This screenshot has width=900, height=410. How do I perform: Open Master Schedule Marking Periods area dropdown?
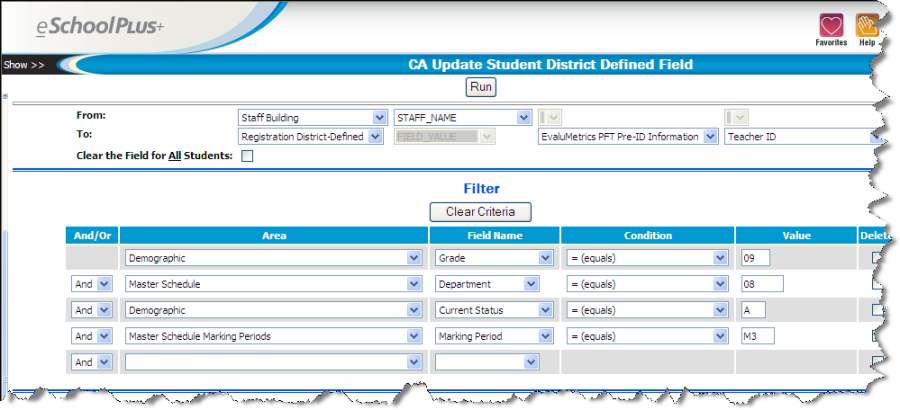273,336
